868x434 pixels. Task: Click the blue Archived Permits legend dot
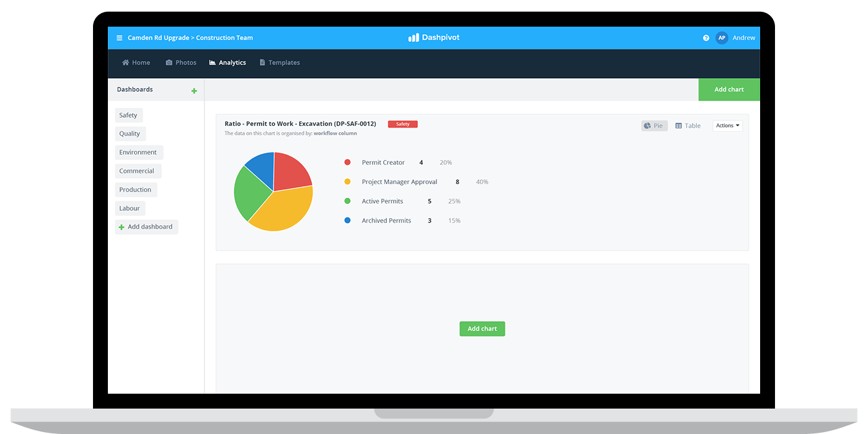click(347, 220)
